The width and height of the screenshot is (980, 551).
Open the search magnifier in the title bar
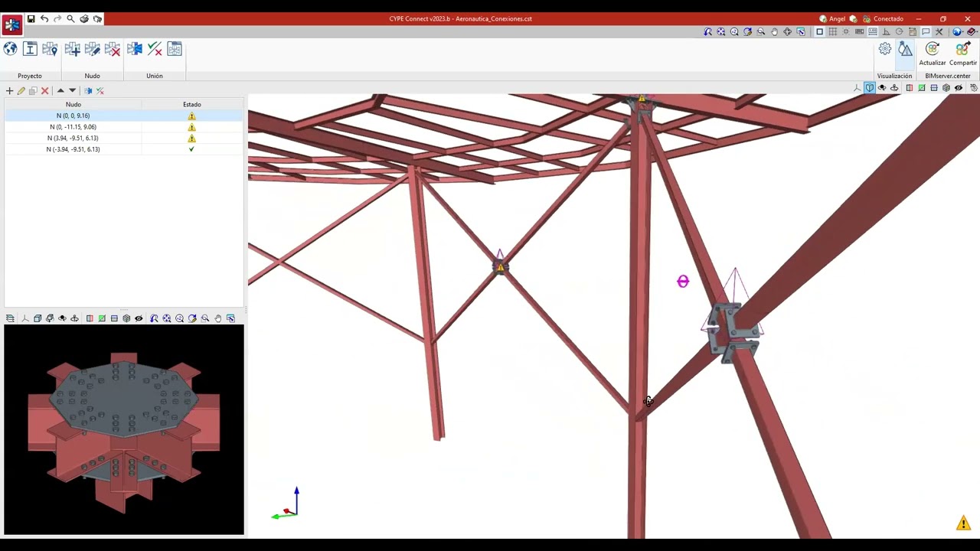[70, 18]
